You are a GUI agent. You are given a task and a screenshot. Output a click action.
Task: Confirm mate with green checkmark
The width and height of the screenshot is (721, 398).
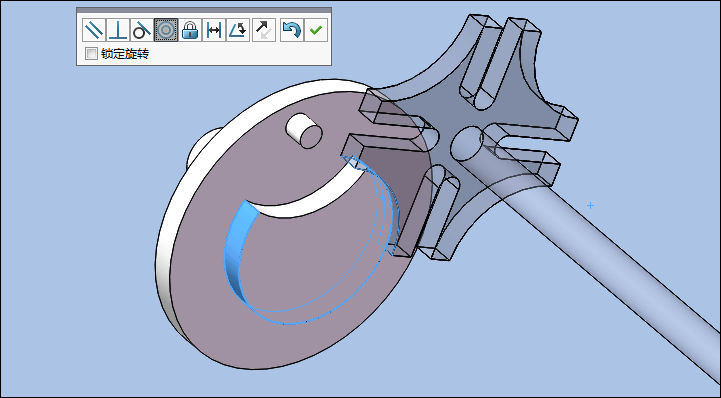click(316, 30)
